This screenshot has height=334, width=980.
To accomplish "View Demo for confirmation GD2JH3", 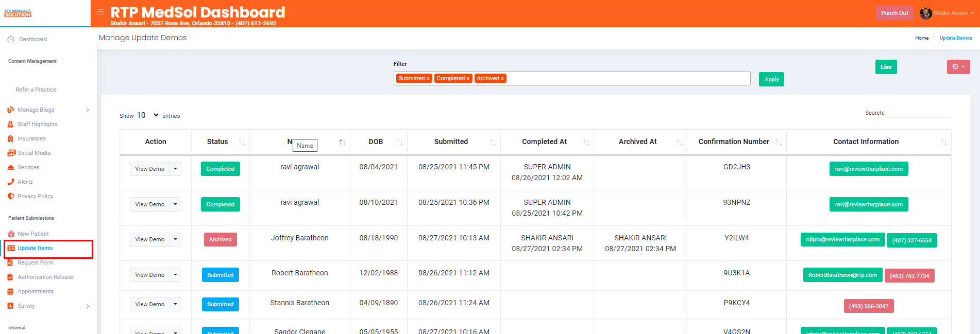I will point(150,169).
